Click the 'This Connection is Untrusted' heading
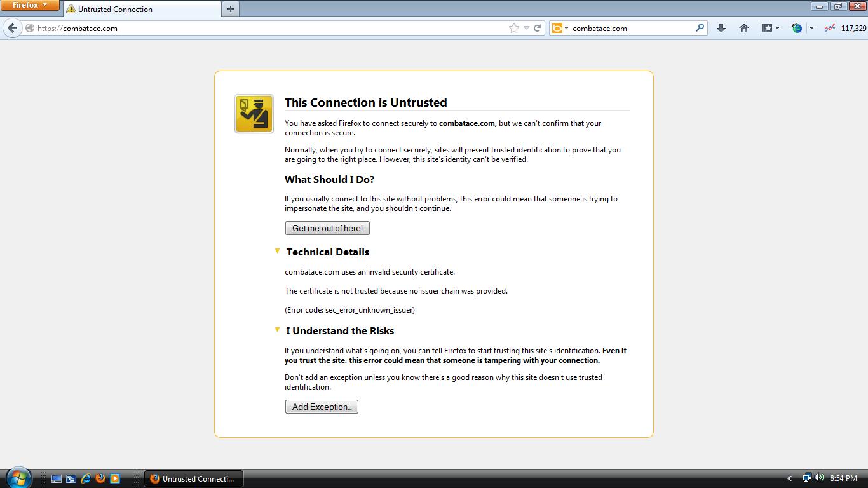 click(x=366, y=102)
